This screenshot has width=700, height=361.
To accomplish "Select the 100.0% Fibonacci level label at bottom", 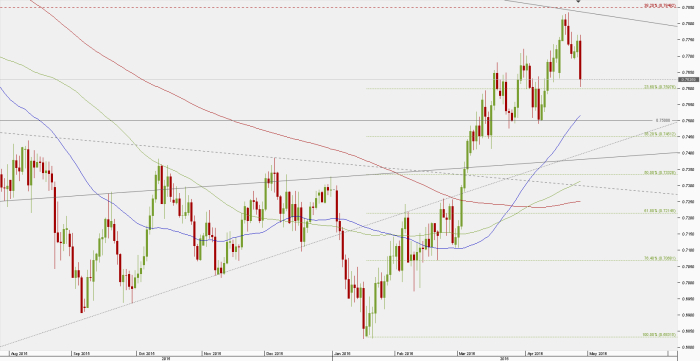I will (659, 334).
